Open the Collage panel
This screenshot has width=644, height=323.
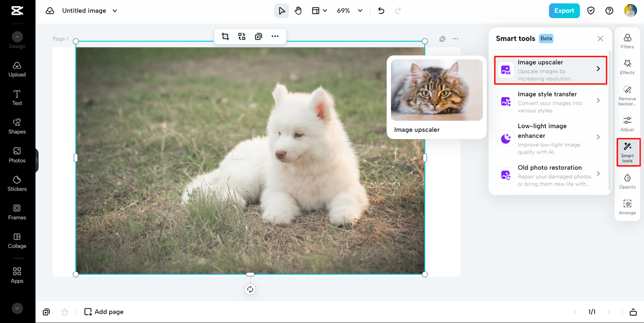pos(17,241)
